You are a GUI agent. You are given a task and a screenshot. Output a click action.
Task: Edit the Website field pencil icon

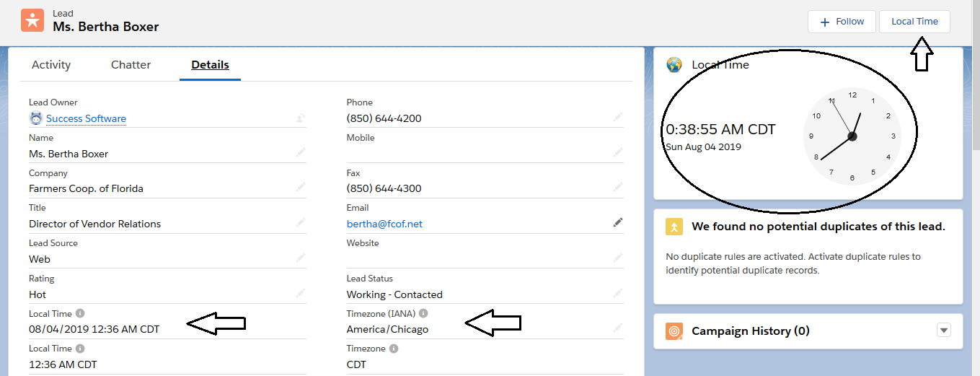coord(618,258)
